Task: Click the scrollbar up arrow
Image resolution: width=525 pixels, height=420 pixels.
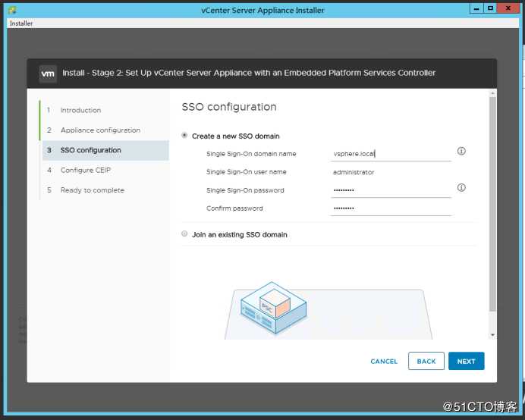Action: [x=492, y=93]
